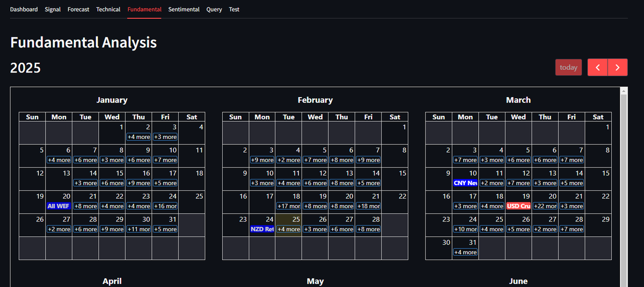Image resolution: width=644 pixels, height=287 pixels.
Task: Open the All WEF event on January 20
Action: [x=58, y=206]
